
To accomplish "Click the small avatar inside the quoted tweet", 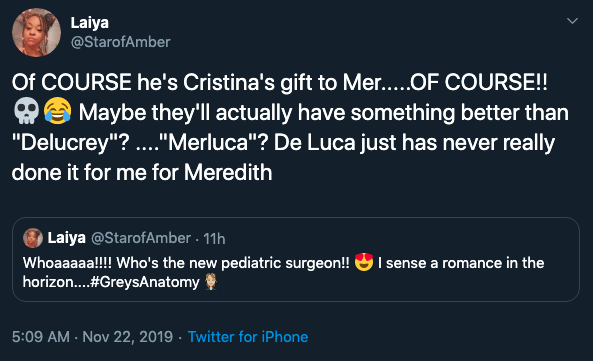I will (33, 238).
